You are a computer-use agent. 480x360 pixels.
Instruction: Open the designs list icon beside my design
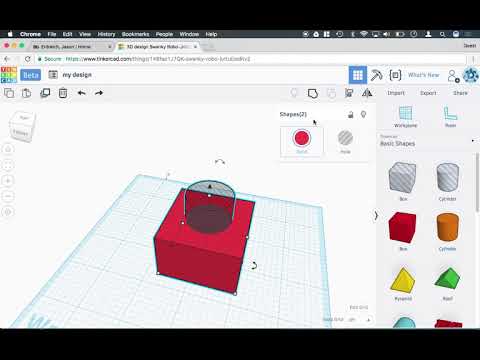[x=53, y=75]
